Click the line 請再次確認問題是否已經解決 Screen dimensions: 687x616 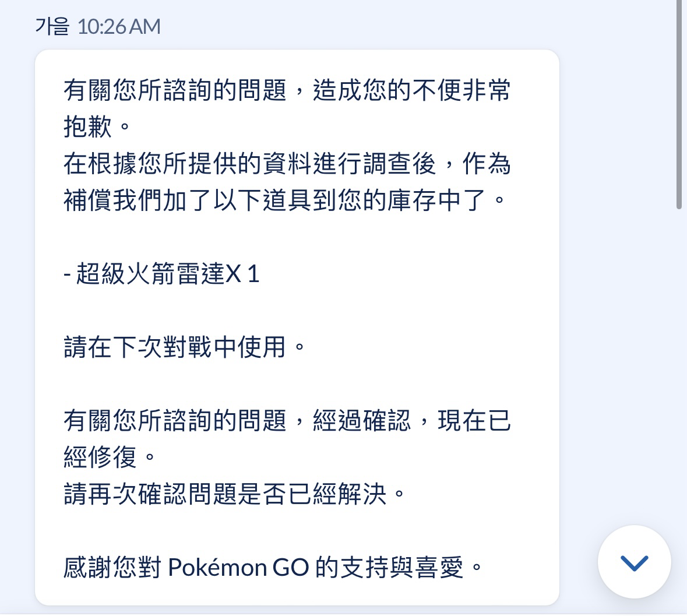(234, 494)
